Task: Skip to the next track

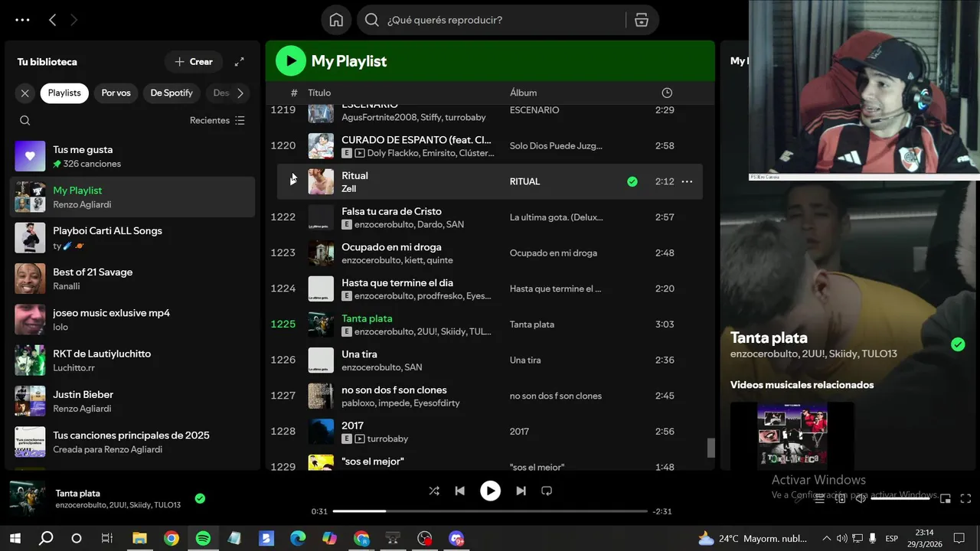Action: coord(521,491)
